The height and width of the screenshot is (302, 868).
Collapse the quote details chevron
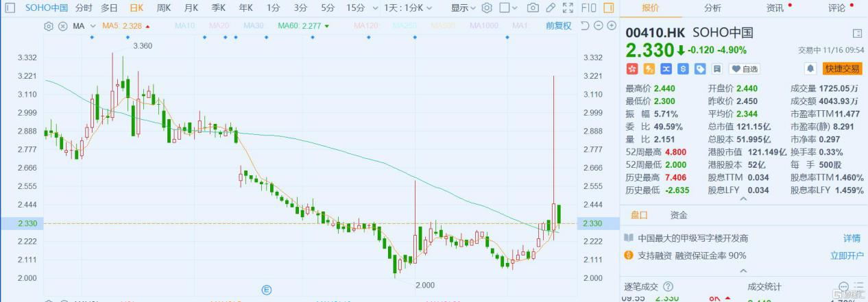coord(743,199)
